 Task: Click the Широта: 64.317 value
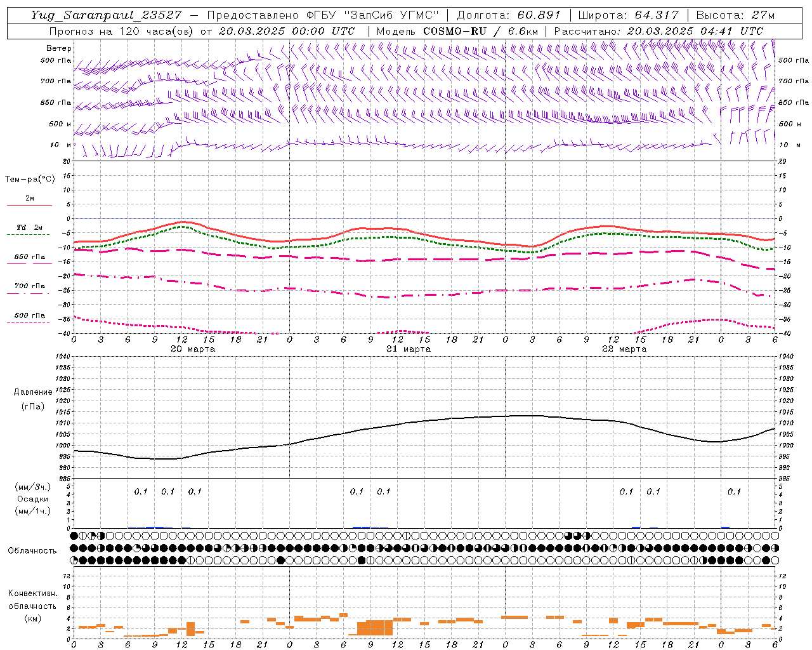pyautogui.click(x=628, y=15)
